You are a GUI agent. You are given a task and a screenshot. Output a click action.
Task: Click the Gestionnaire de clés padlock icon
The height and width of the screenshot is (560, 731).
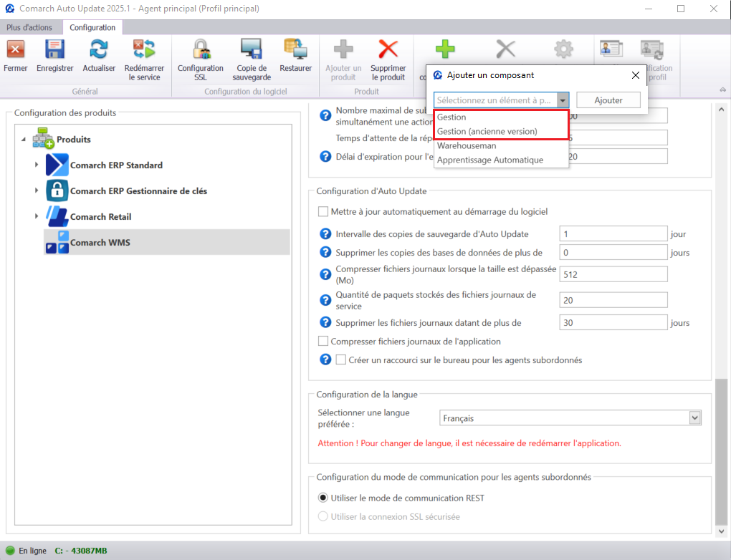click(x=57, y=190)
